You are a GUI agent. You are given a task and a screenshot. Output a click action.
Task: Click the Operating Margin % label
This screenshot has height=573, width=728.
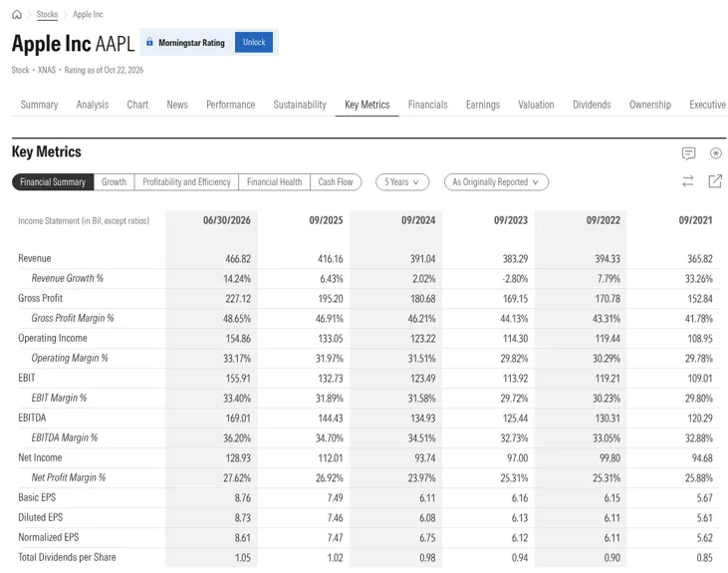(x=70, y=359)
